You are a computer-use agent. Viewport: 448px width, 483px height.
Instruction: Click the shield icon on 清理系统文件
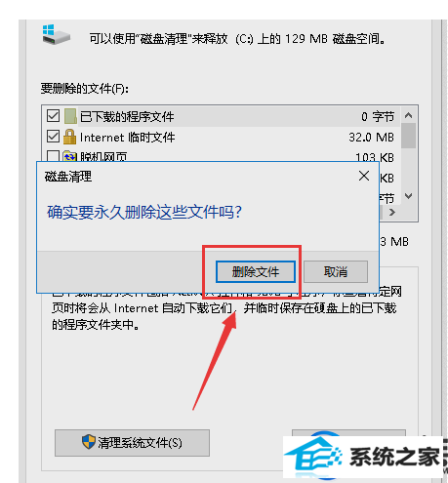[88, 442]
